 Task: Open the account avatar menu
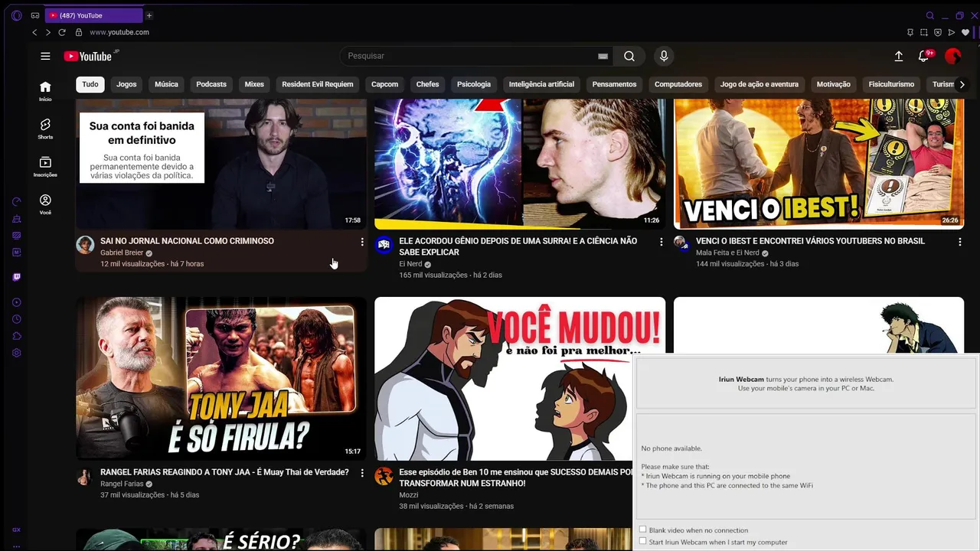coord(953,56)
